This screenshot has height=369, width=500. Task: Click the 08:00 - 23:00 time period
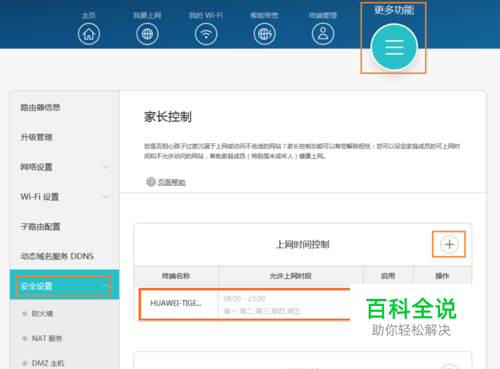tap(244, 298)
